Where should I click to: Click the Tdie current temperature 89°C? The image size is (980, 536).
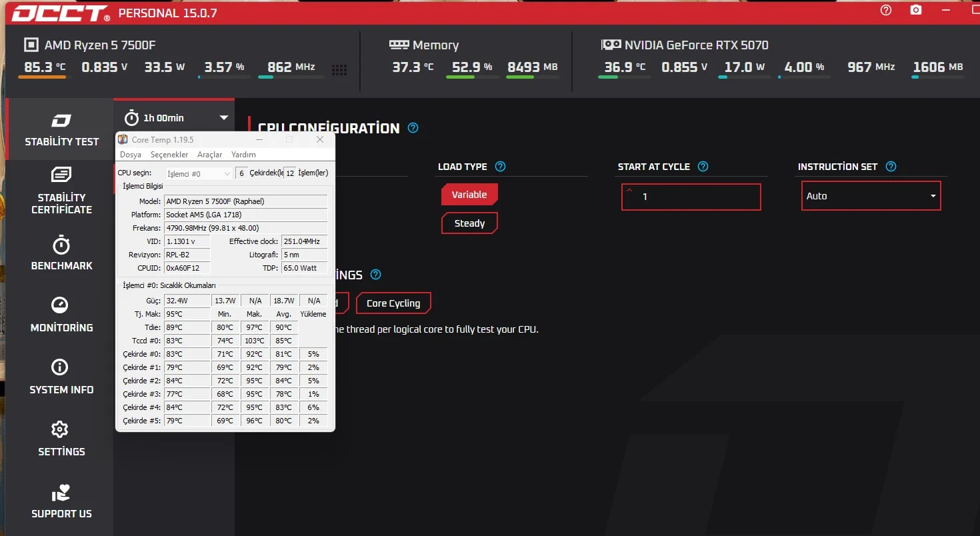pyautogui.click(x=187, y=327)
